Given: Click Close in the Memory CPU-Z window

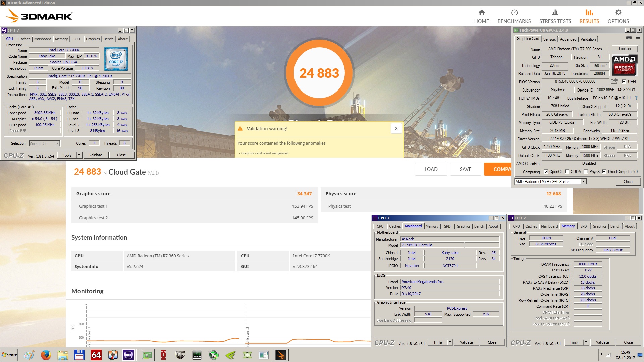Looking at the screenshot, I should pyautogui.click(x=628, y=342).
